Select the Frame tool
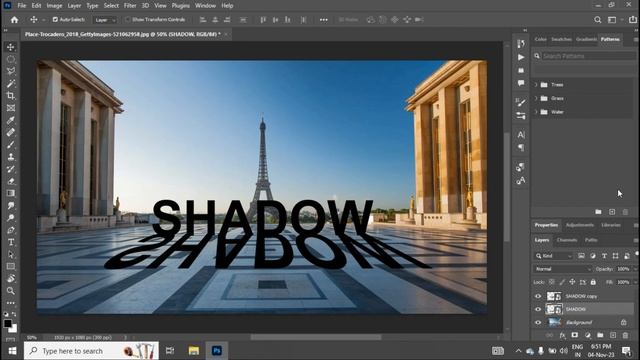This screenshot has height=360, width=640. [11, 108]
